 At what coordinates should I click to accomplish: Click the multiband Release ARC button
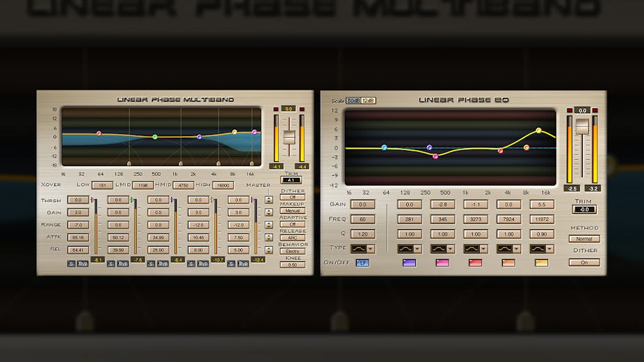pos(292,237)
